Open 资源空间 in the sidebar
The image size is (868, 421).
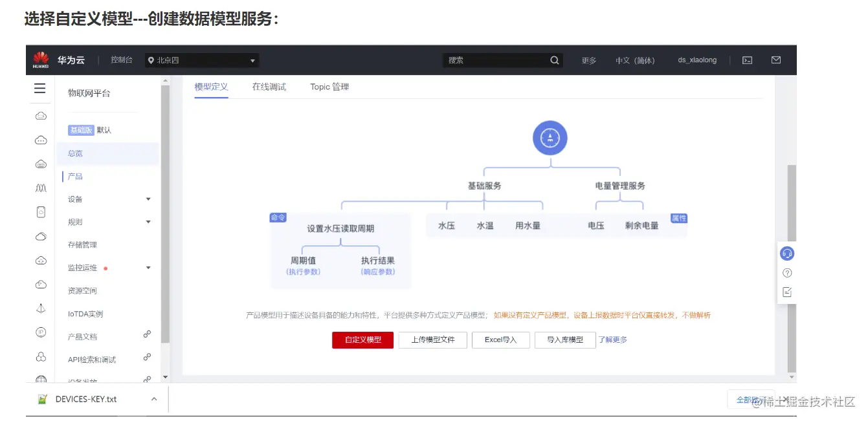(82, 291)
